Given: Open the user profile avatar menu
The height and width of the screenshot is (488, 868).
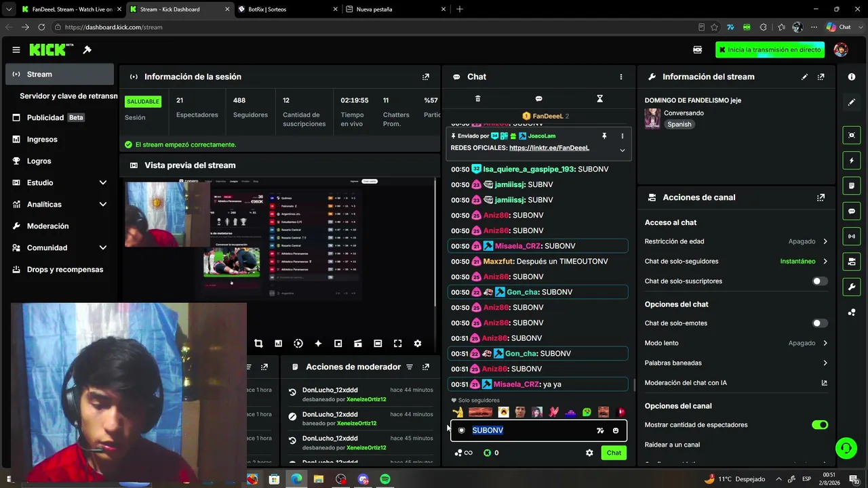Looking at the screenshot, I should [841, 49].
